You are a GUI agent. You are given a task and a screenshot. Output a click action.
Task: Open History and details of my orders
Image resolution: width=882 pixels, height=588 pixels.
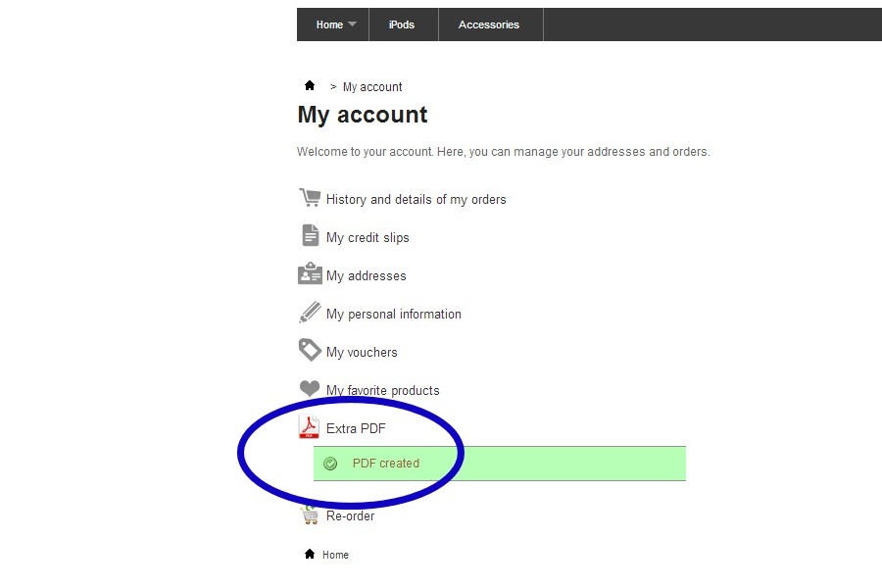point(416,199)
